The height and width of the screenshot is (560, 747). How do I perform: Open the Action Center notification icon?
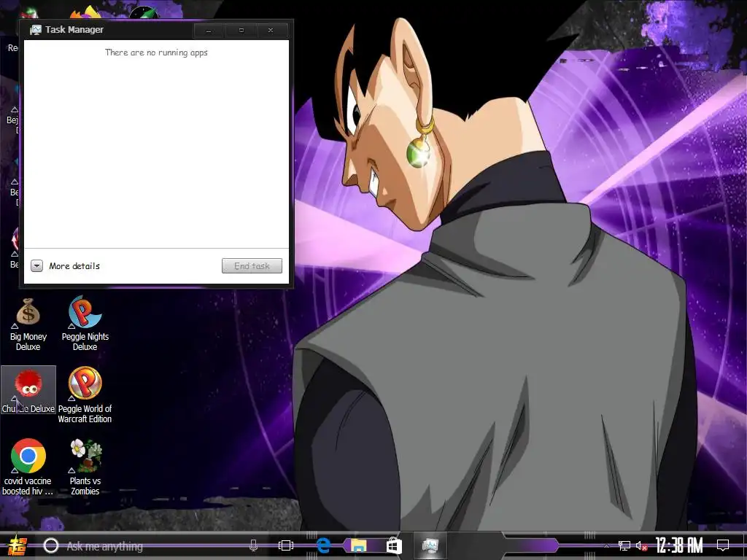point(723,545)
